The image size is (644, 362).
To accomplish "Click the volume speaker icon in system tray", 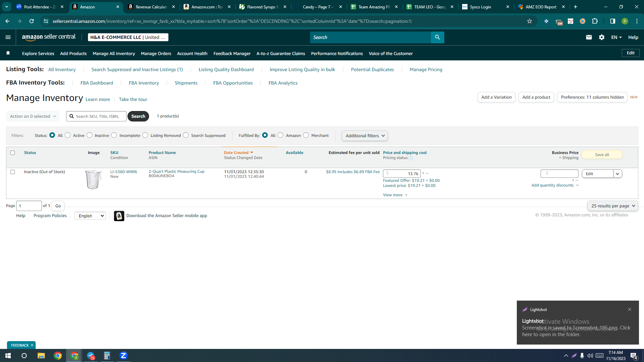I will 590,356.
